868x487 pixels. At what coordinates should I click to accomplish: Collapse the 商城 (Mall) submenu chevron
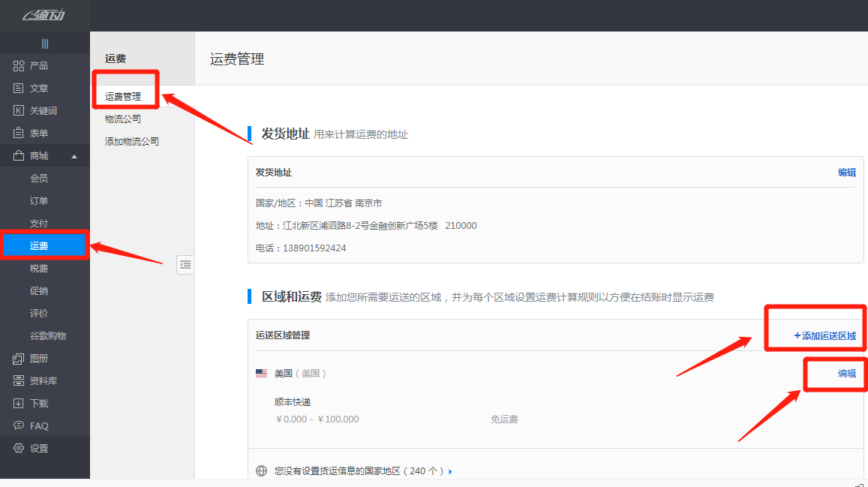pos(75,155)
